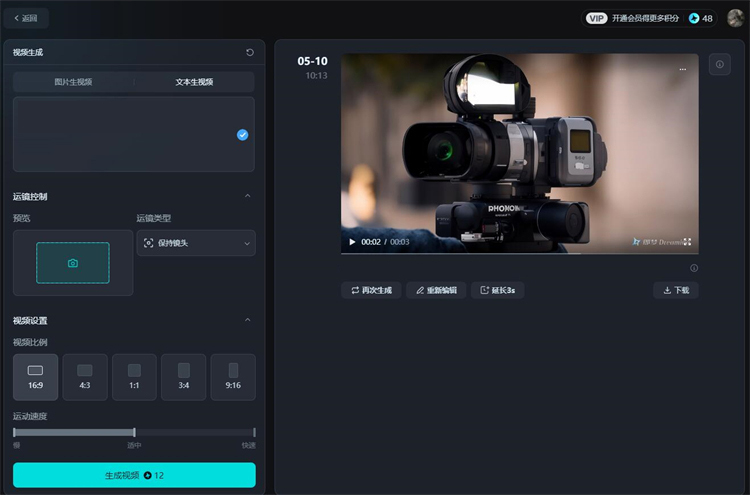Switch to the 文本生视频 tab
Screen dimensions: 750x495
(194, 82)
